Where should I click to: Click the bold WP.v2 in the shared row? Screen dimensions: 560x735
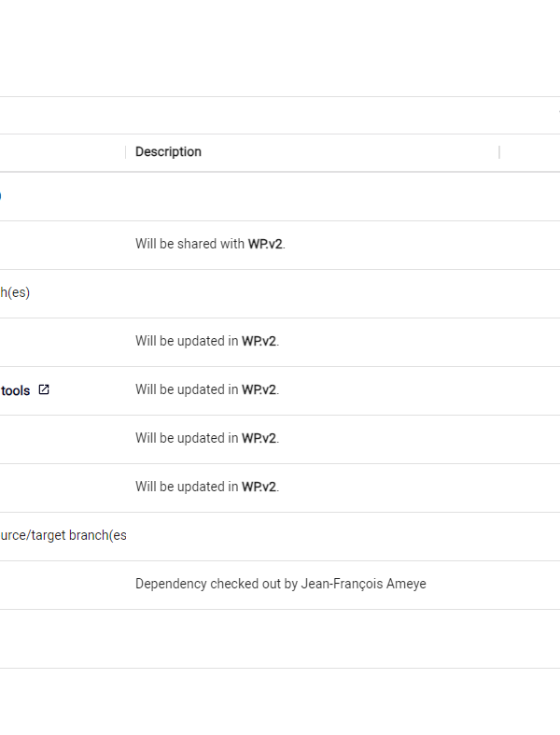(x=265, y=244)
